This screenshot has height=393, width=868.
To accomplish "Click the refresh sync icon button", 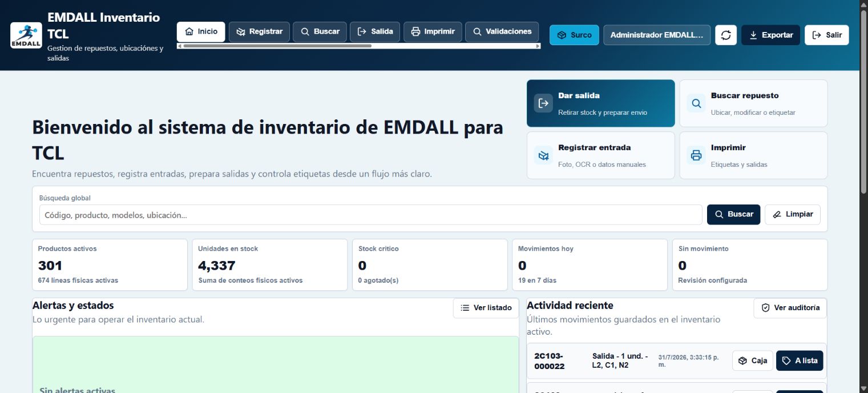I will (726, 35).
